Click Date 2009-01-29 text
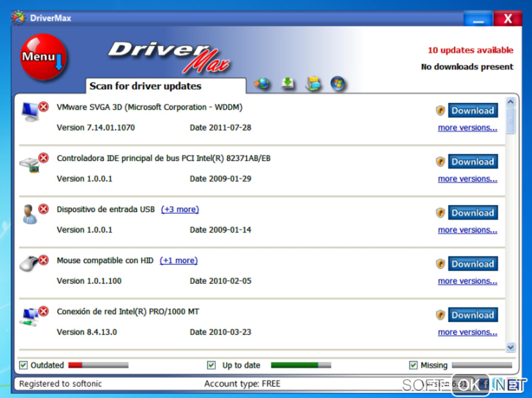The image size is (532, 398). pyautogui.click(x=221, y=179)
